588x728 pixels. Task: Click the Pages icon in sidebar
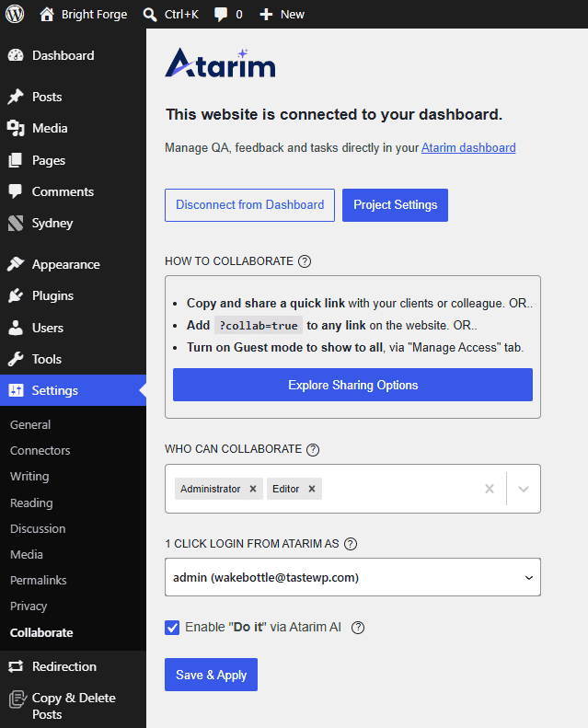(16, 160)
